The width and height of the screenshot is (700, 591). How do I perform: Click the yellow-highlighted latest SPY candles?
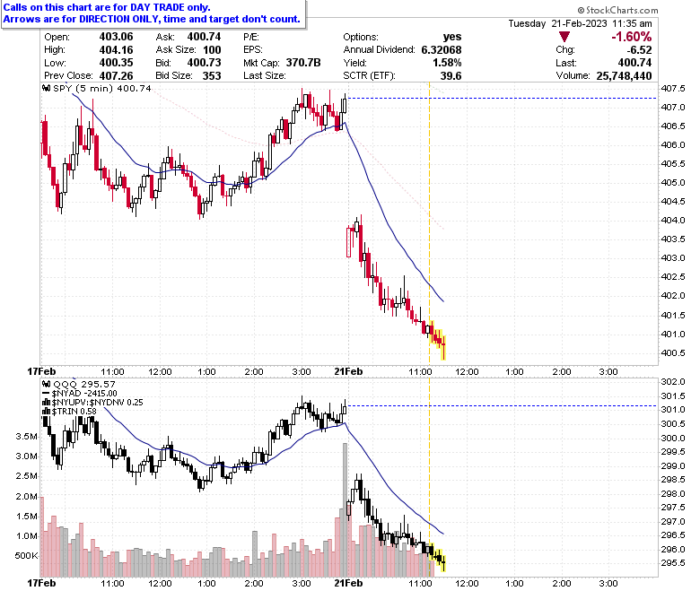click(438, 340)
